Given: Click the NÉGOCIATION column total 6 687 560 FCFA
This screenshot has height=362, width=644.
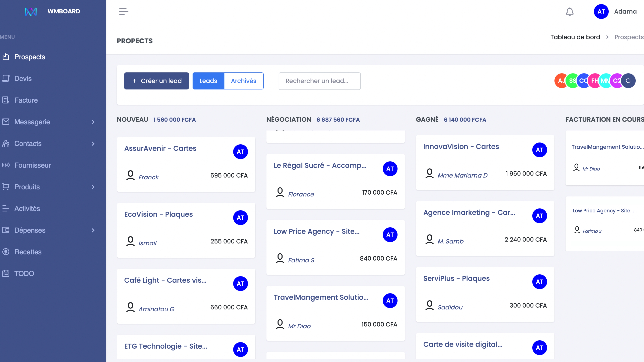Looking at the screenshot, I should pos(338,120).
